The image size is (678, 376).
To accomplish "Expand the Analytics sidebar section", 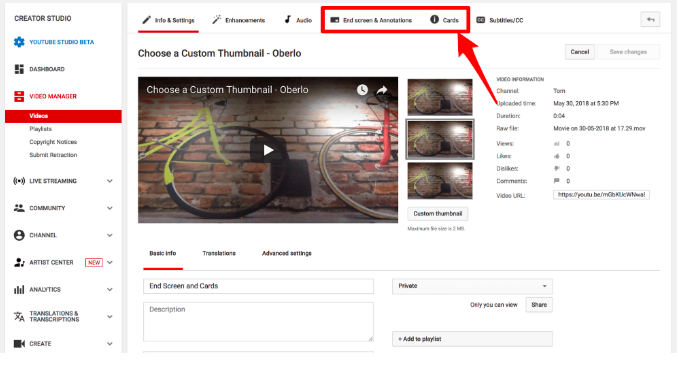I will (110, 290).
